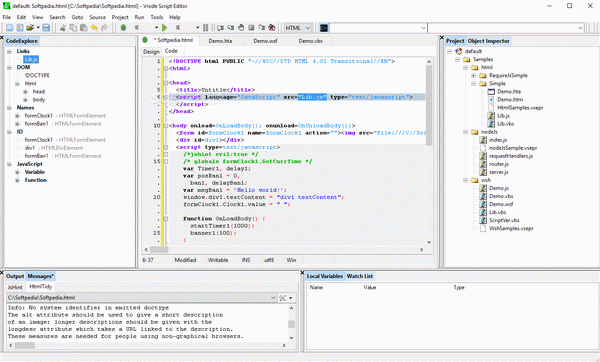600x362 pixels.
Task: Click the green bug on Softpedia.html tab
Action: [x=145, y=40]
